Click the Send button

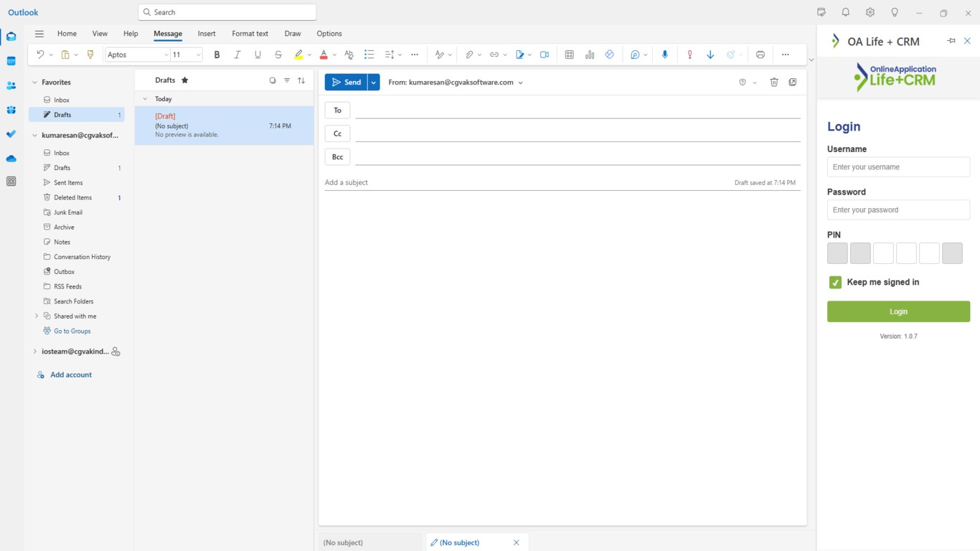346,83
